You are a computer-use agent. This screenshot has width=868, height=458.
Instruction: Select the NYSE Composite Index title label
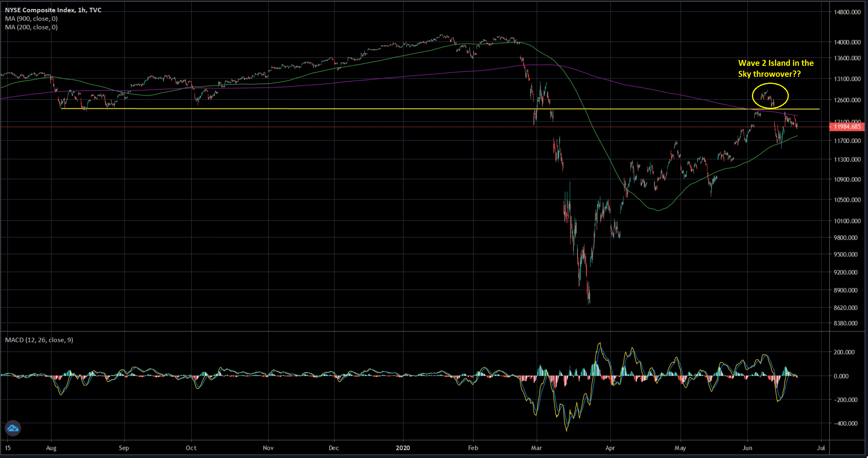53,10
